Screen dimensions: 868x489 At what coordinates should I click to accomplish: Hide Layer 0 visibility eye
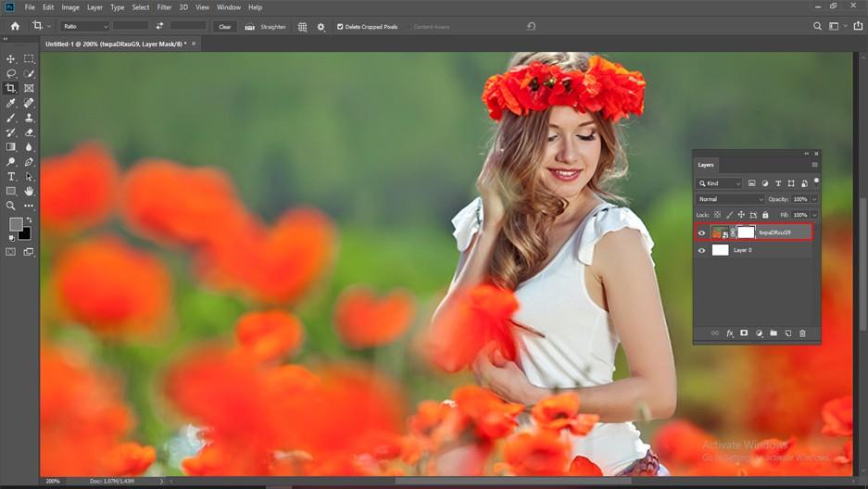pos(701,251)
